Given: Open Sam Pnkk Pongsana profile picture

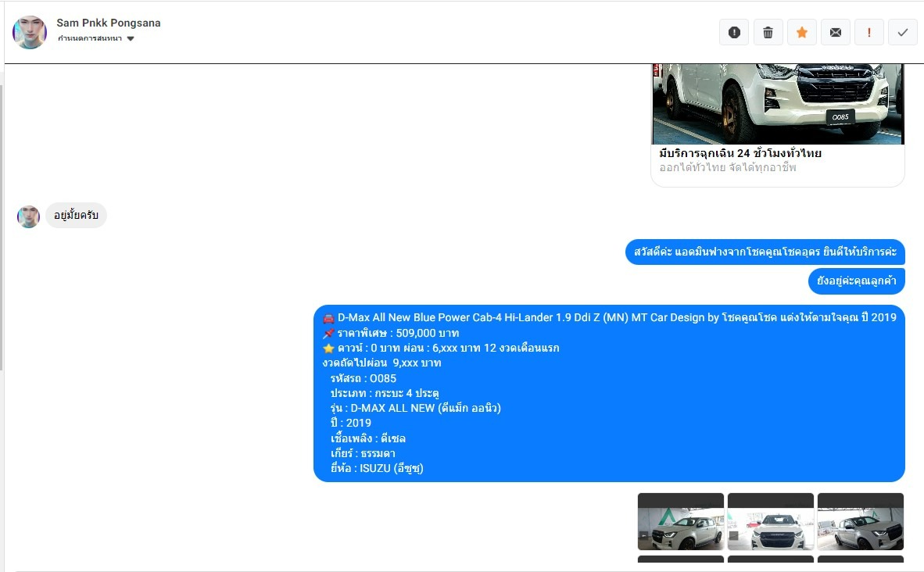Looking at the screenshot, I should coord(30,32).
